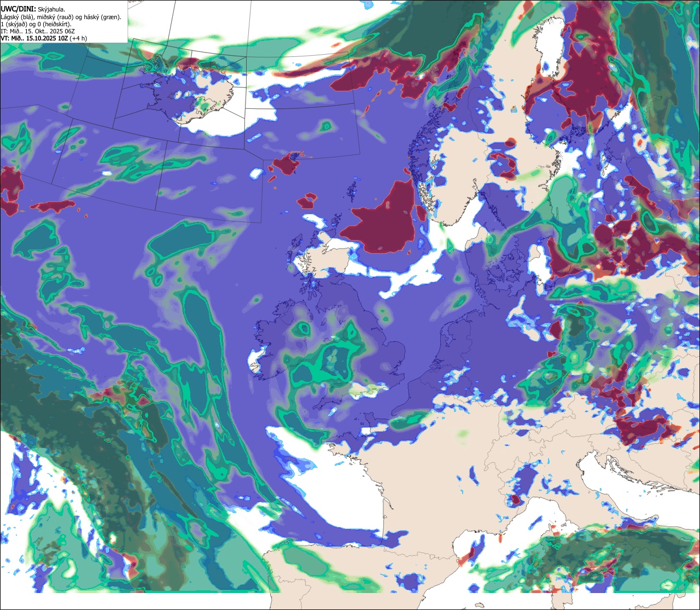Screen dimensions: 700x610
Task: Select 'IT: Mið.. 15. Okt.. 2025 06Z' text
Action: [38, 31]
